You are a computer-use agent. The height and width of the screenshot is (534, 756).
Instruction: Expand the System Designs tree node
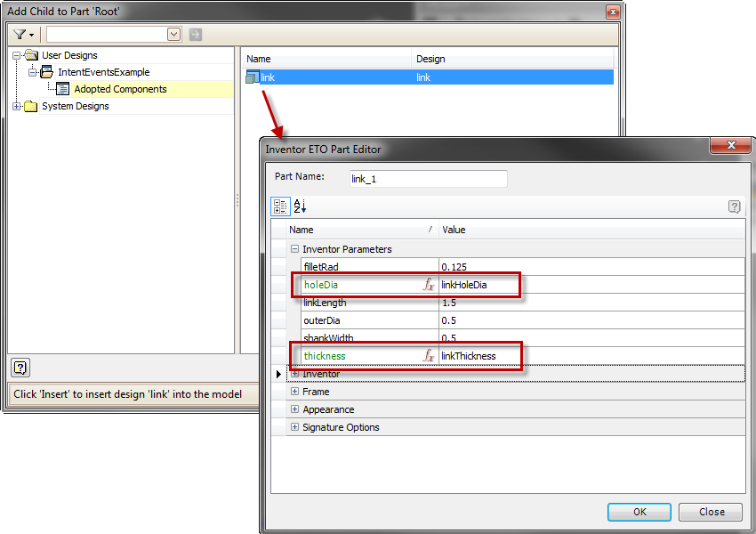coord(16,106)
